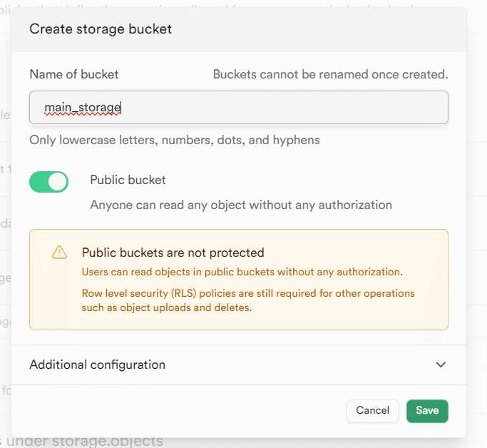Viewport: 487px width, 448px height.
Task: Save the new storage bucket
Action: (x=427, y=410)
